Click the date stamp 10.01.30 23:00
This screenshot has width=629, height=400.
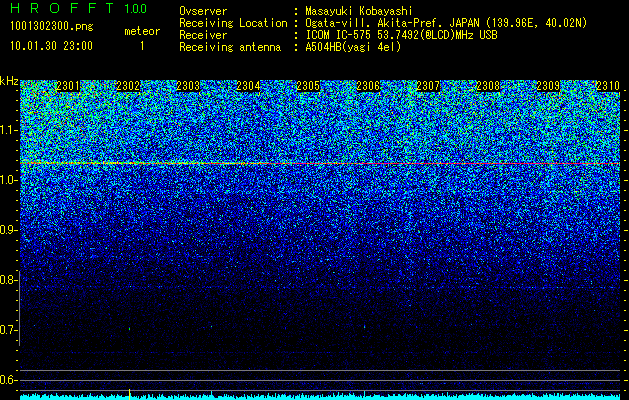click(51, 46)
